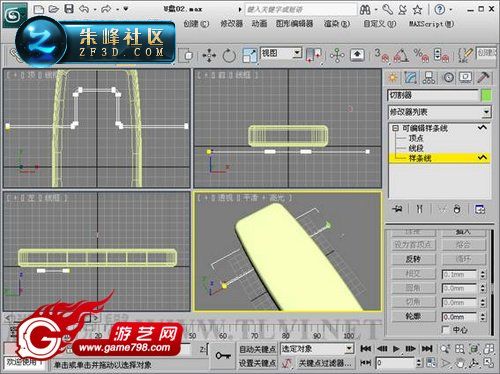Open the MAXScript menu
This screenshot has width=500, height=374.
(x=432, y=24)
